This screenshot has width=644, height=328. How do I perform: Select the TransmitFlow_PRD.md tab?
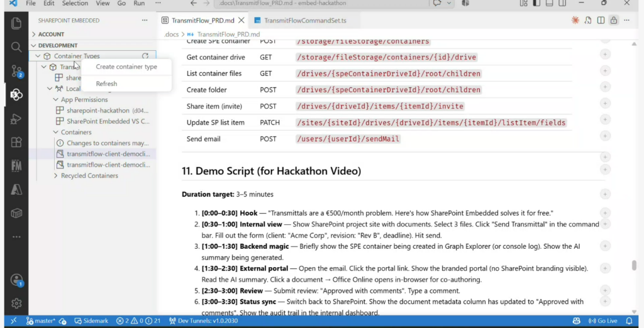tap(203, 20)
